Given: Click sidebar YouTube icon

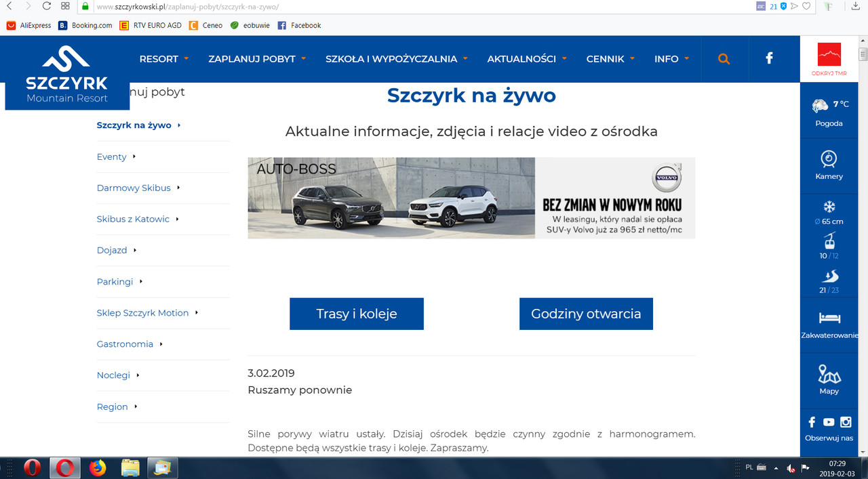Looking at the screenshot, I should 829,422.
